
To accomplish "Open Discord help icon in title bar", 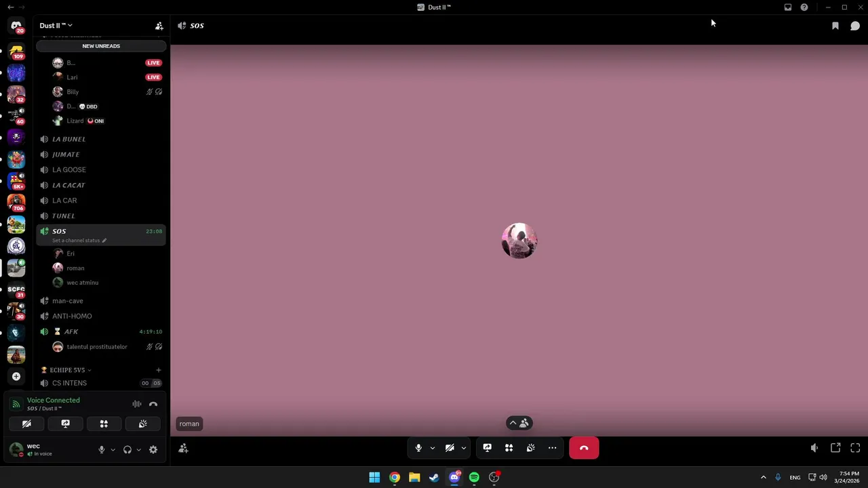I will (x=804, y=7).
